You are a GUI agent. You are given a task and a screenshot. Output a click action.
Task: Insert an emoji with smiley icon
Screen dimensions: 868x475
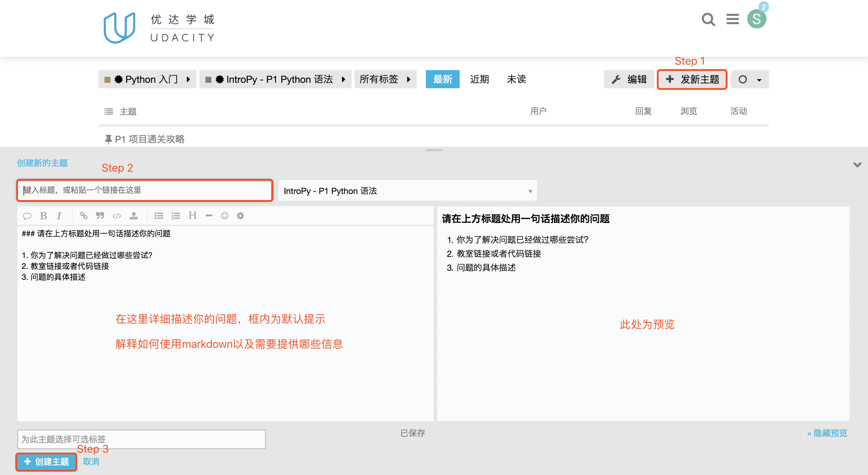click(225, 216)
